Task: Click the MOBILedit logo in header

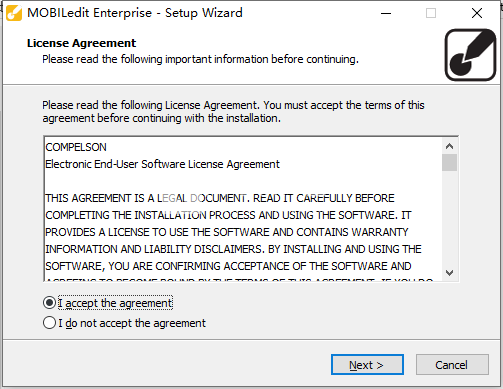Action: click(470, 55)
